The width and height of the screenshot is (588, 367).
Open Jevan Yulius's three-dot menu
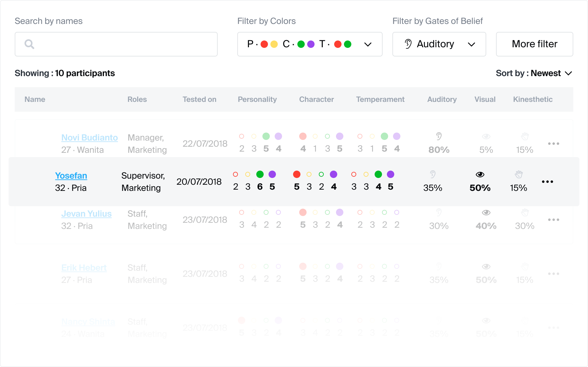coord(553,220)
